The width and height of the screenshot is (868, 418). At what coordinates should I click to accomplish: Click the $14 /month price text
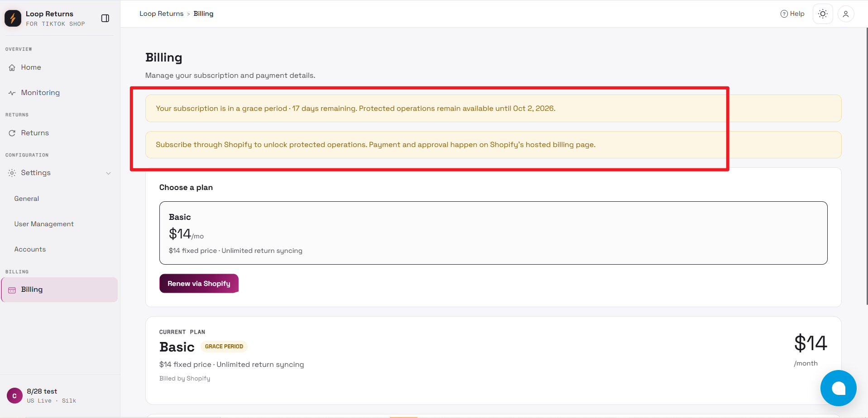click(x=810, y=350)
